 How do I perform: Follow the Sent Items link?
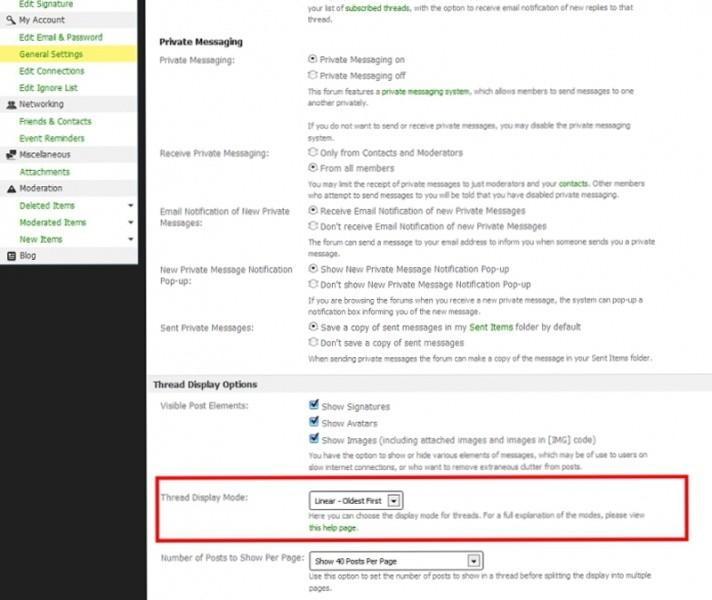pos(491,327)
